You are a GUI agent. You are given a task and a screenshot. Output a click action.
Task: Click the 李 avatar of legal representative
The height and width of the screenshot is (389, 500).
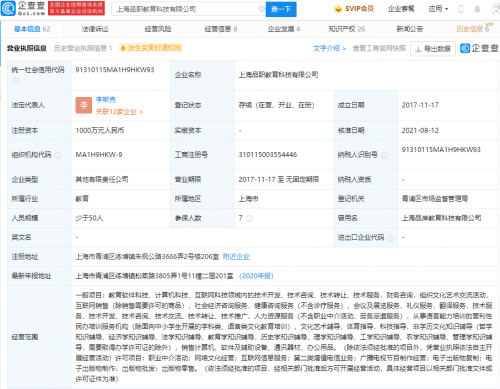(84, 105)
